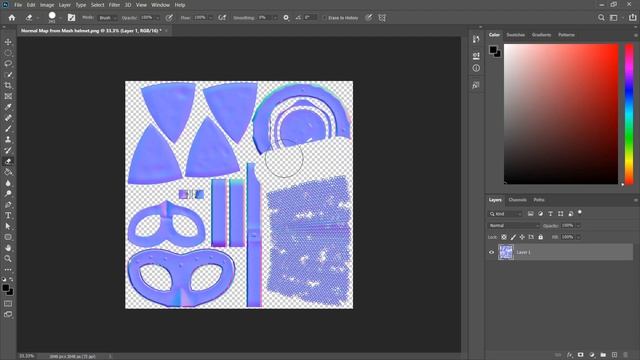Screen dimensions: 640x360
Task: Open the File menu
Action: pyautogui.click(x=18, y=5)
